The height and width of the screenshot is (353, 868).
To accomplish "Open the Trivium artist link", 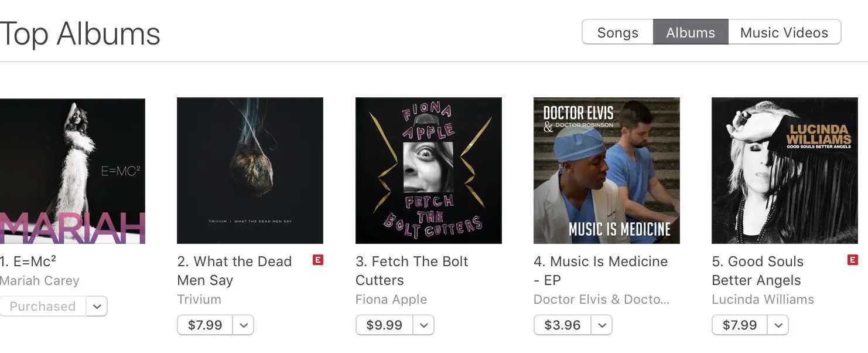I will tap(199, 299).
